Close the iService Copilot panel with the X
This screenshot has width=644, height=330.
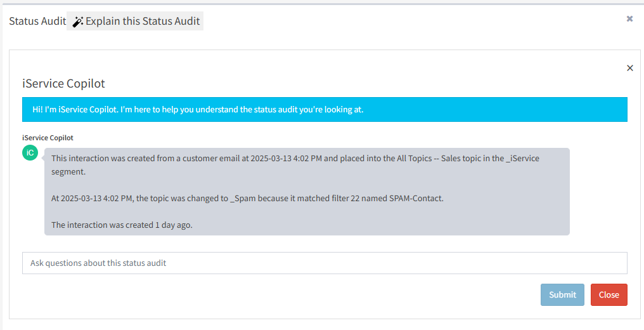point(629,68)
